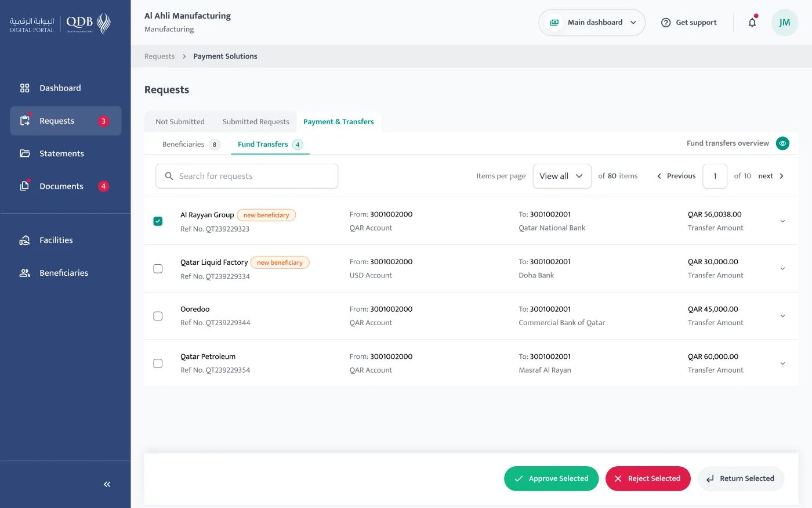Expand the Al Rayyan Group row
The width and height of the screenshot is (812, 508).
(x=782, y=221)
